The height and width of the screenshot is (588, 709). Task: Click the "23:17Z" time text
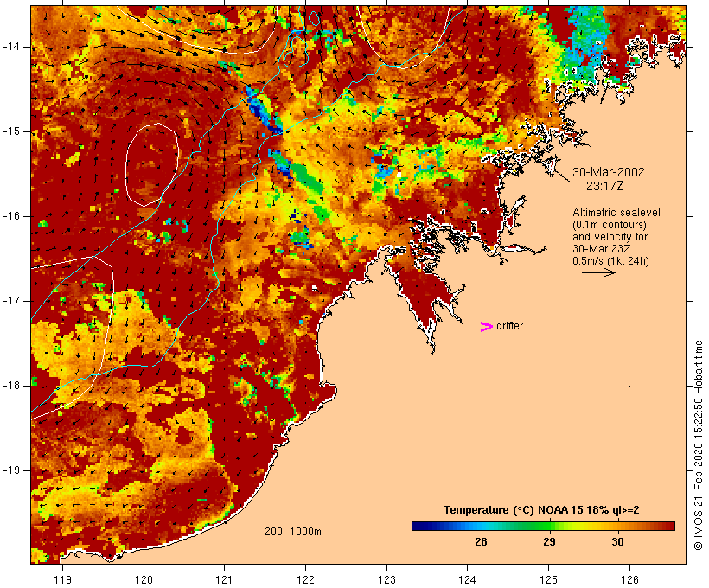point(605,186)
